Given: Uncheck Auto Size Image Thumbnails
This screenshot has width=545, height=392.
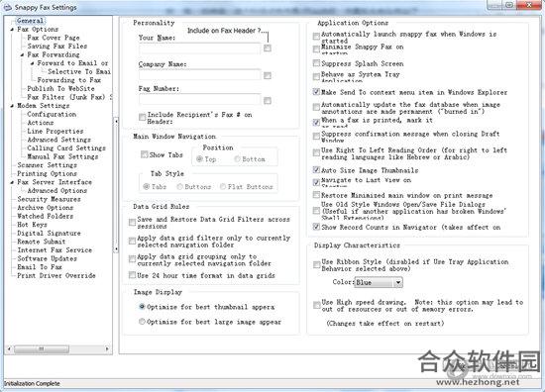Looking at the screenshot, I should pyautogui.click(x=316, y=170).
